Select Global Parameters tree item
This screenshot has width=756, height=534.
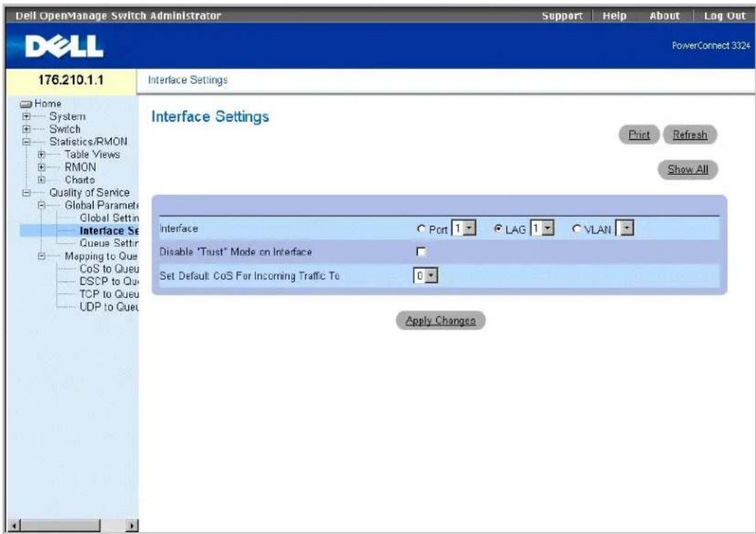click(101, 206)
